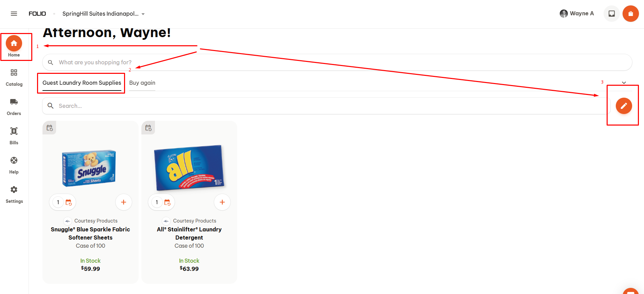Open the orange shopping bag cart
This screenshot has height=294, width=644.
pyautogui.click(x=630, y=14)
